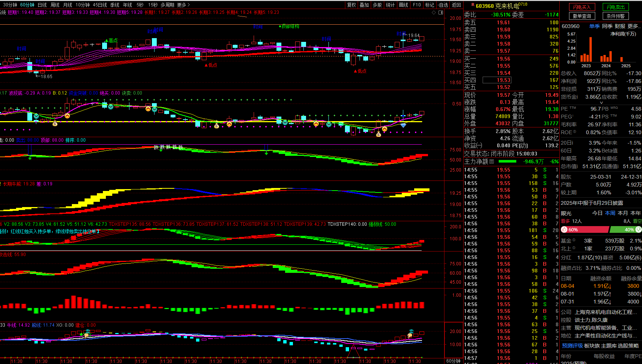This screenshot has height=364, width=642.
Task: Click the green 高点 triangle marker on chart
Action: pyautogui.click(x=107, y=40)
